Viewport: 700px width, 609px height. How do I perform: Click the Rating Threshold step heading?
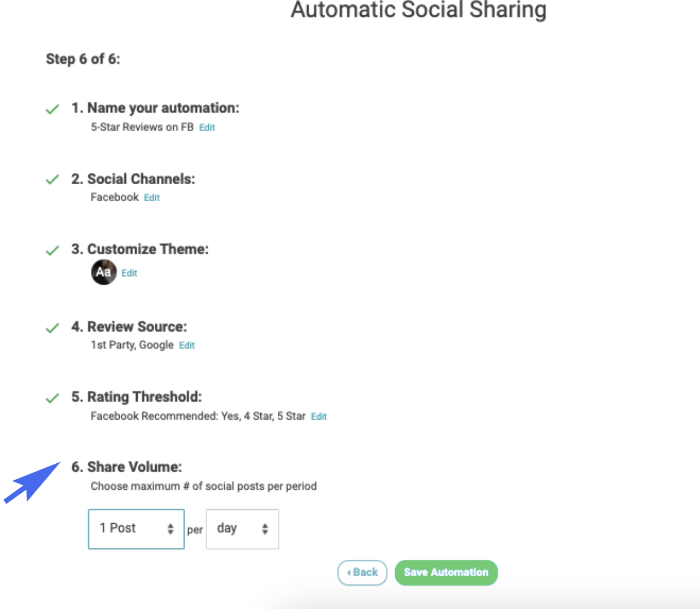click(137, 397)
